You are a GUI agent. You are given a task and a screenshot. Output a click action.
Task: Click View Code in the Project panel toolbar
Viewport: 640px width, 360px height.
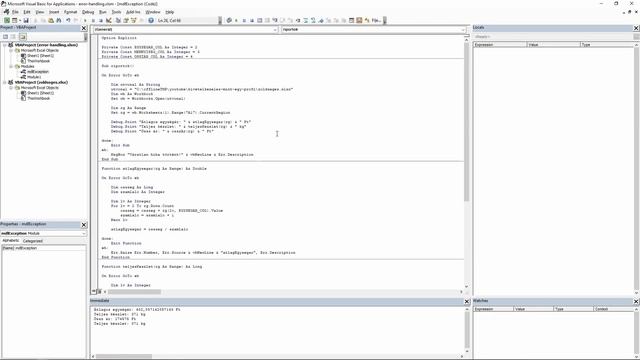pyautogui.click(x=5, y=37)
